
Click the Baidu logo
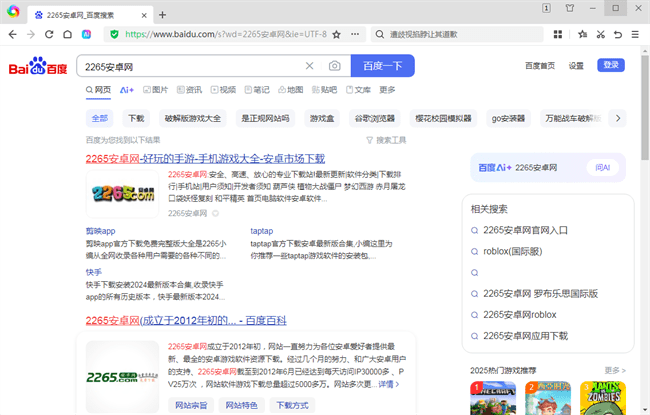tap(37, 67)
